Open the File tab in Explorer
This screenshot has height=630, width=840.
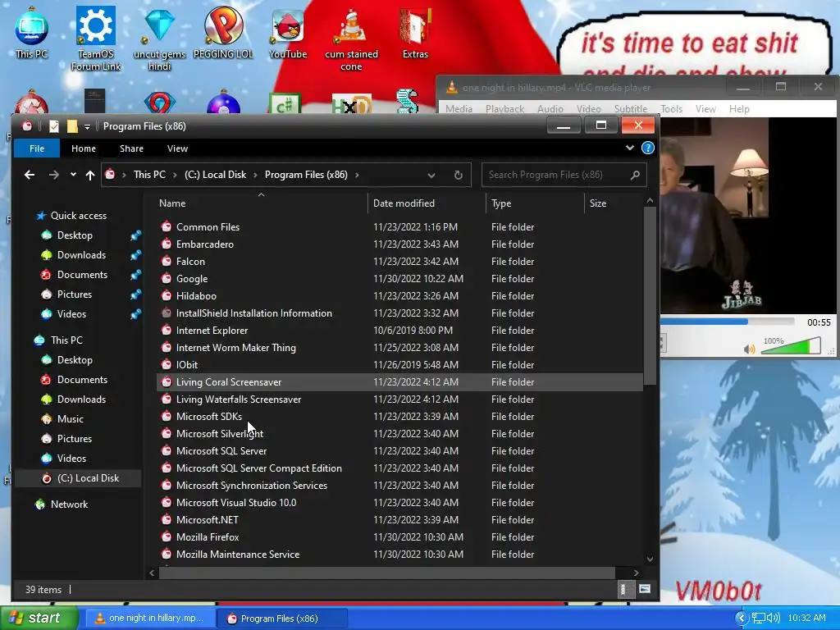pos(37,148)
